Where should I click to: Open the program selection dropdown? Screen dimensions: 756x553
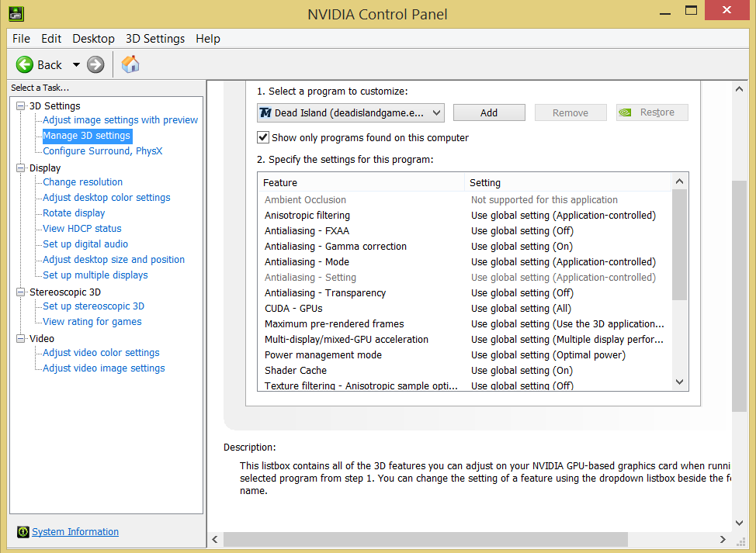point(436,112)
